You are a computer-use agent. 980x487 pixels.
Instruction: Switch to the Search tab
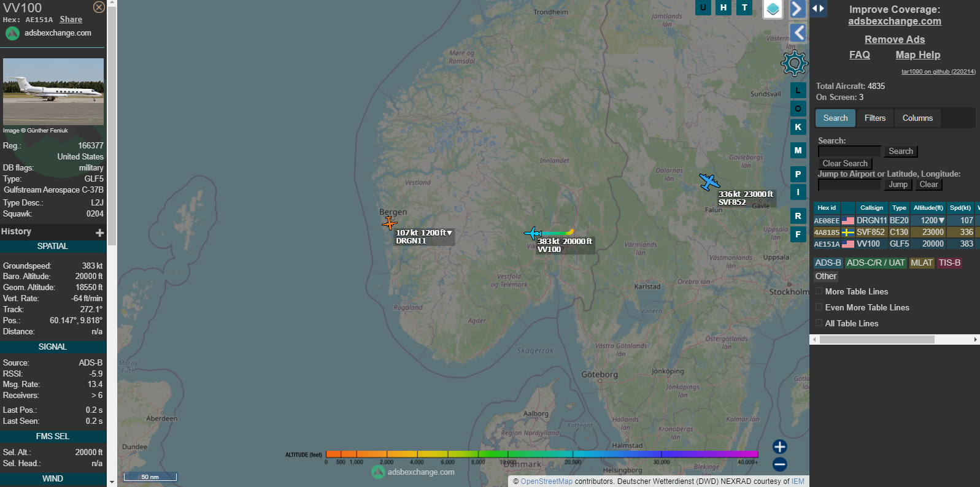[835, 118]
